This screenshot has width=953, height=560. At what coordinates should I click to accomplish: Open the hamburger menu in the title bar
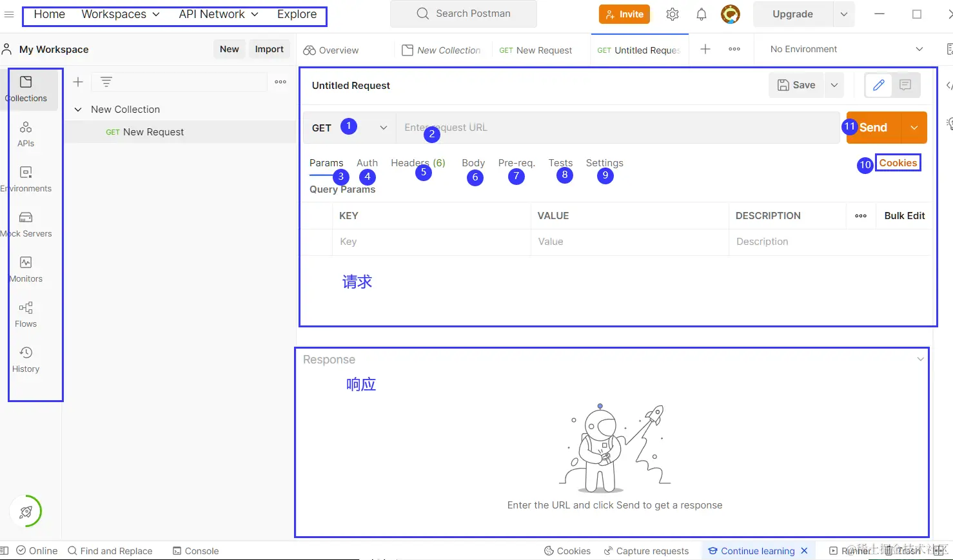point(9,14)
